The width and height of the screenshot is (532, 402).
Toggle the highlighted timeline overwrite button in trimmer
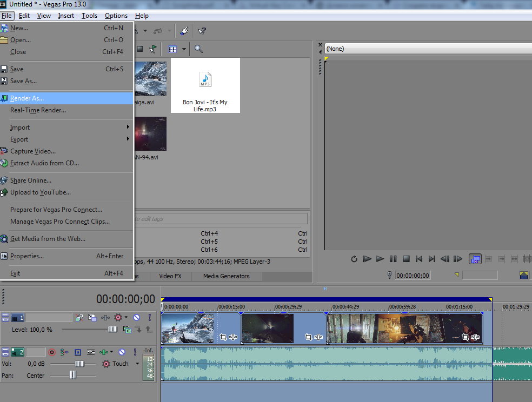pyautogui.click(x=475, y=259)
